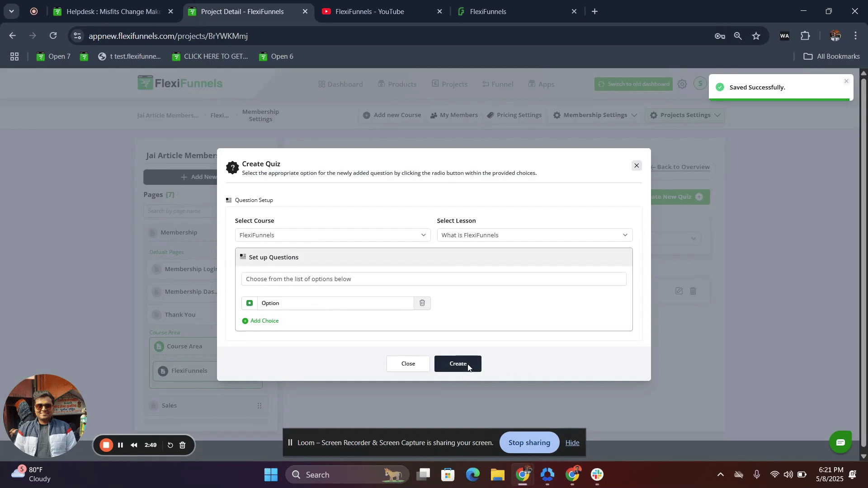Switch to Helpdesk Misfits Change Makers tab

113,11
